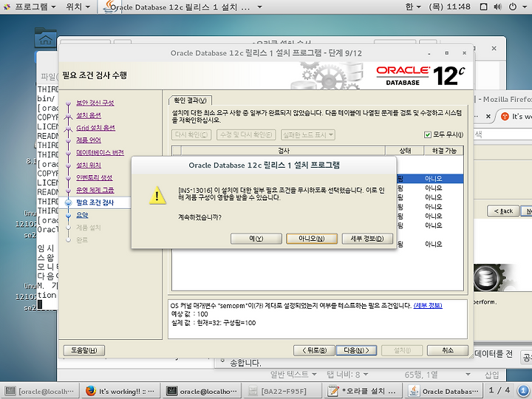Click the 취소 cancel button

click(x=448, y=350)
